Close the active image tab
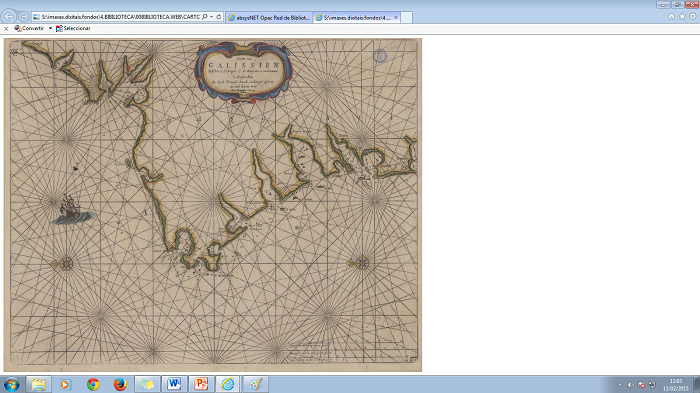 (396, 18)
